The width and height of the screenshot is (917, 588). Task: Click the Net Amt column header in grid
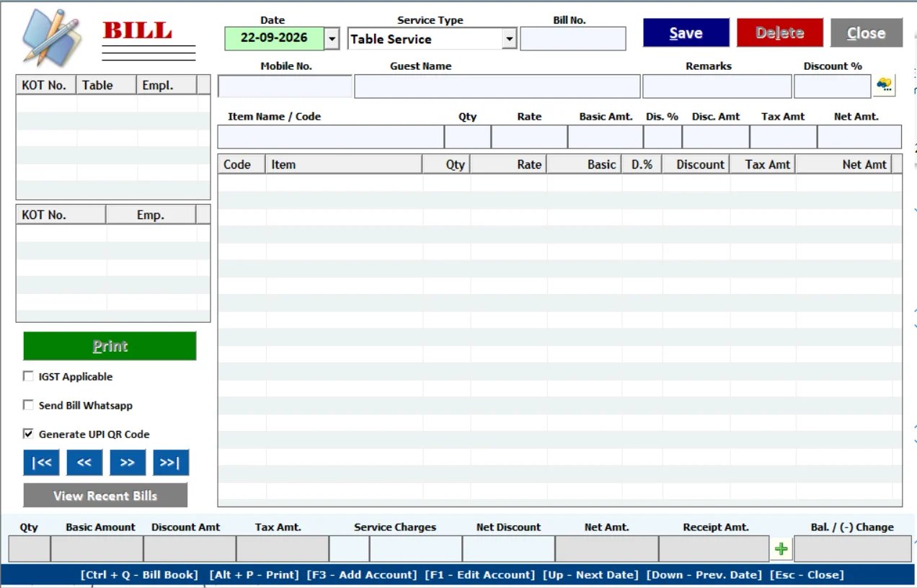pyautogui.click(x=843, y=164)
